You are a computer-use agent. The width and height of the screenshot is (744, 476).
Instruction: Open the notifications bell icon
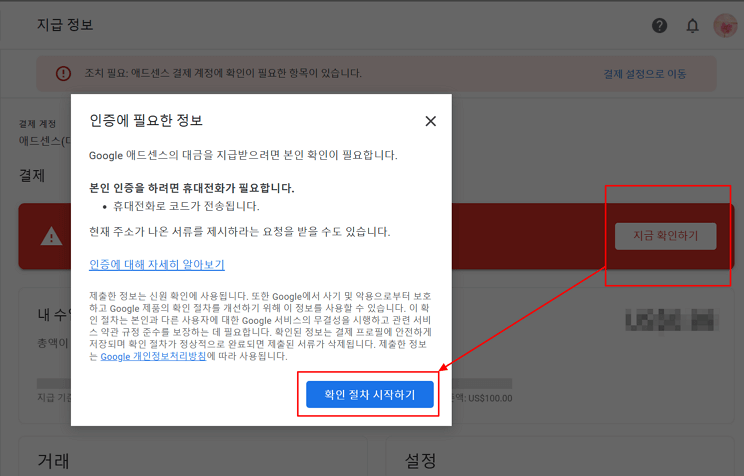point(692,25)
